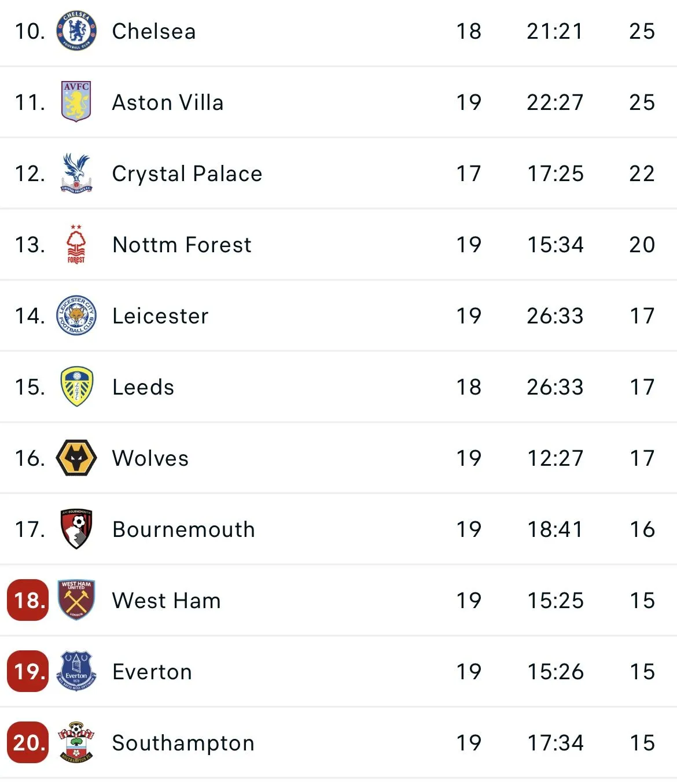
Task: Click the red 20. position badge
Action: click(x=28, y=742)
